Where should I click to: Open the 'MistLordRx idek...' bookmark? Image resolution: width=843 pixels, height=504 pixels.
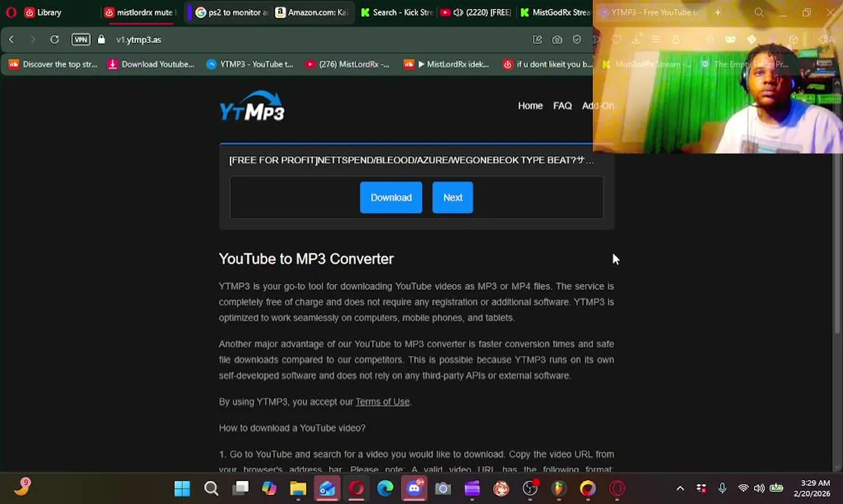447,64
